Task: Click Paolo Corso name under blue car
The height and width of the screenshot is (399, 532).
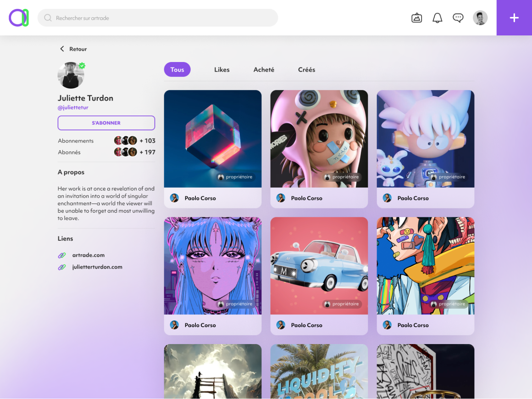Action: (x=307, y=325)
